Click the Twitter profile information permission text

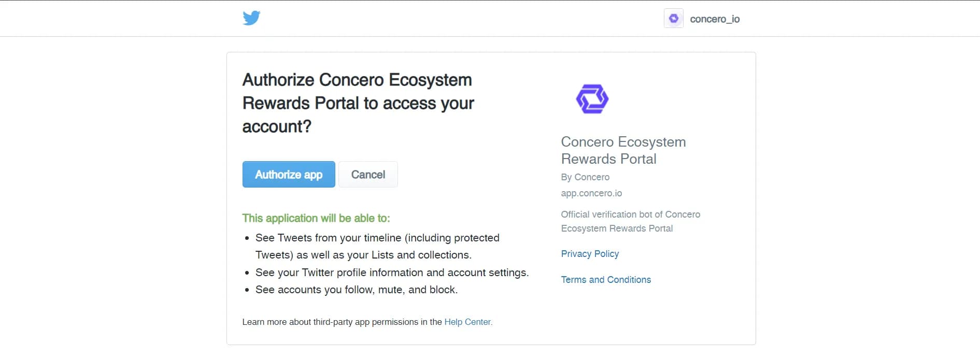tap(392, 273)
